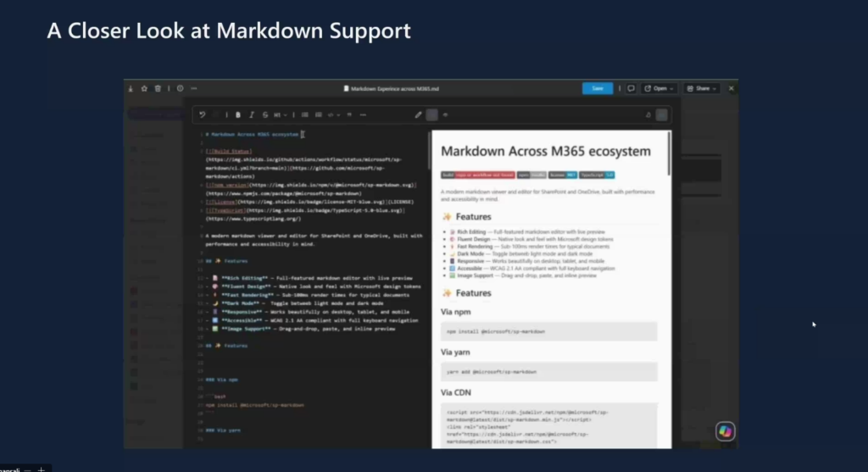Click the trash delete icon in header

point(157,88)
